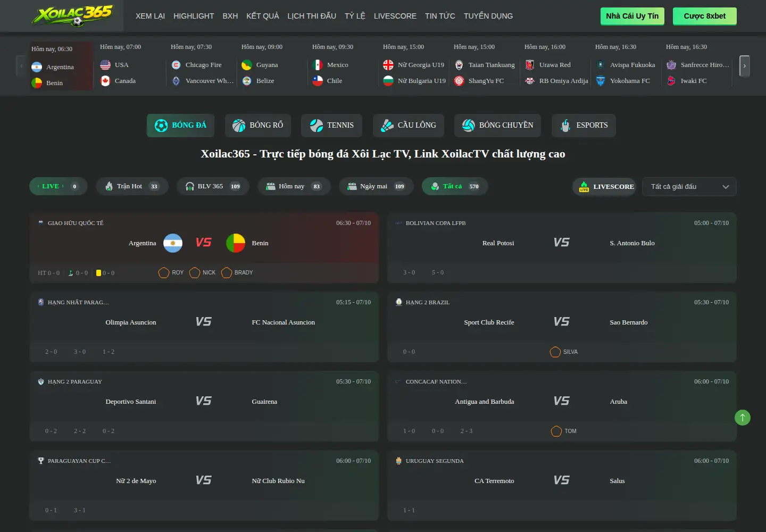The height and width of the screenshot is (532, 766).
Task: Click the Xoilac365 logo
Action: [x=72, y=15]
